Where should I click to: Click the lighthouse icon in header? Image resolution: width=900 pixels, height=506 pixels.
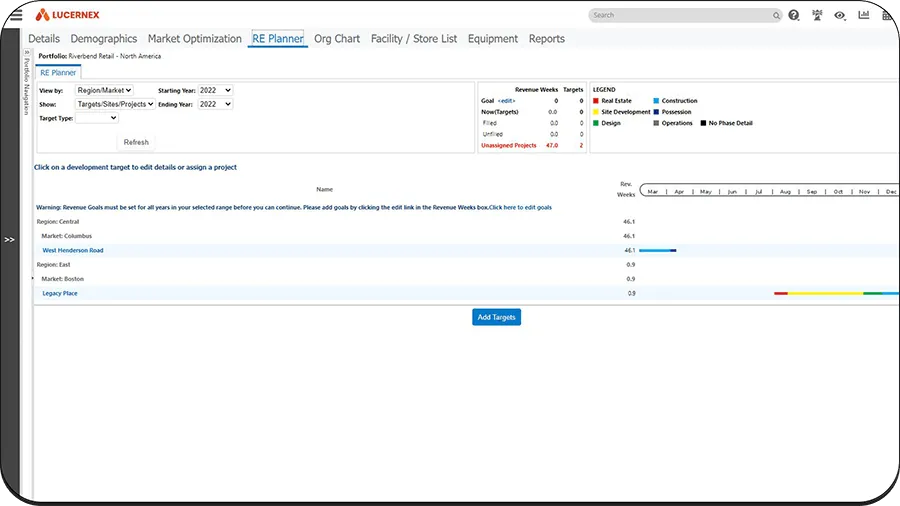[x=817, y=15]
